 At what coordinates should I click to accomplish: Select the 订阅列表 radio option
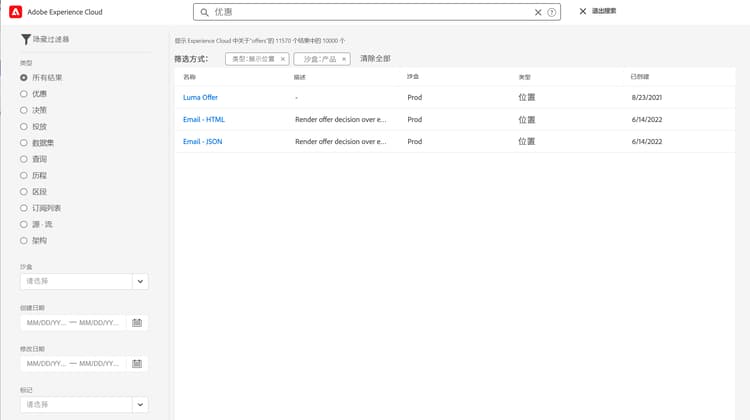23,208
